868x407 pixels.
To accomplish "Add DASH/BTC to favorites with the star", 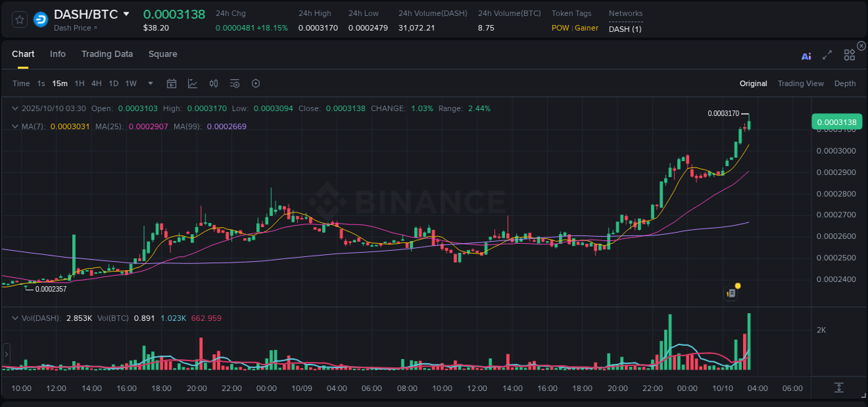I will point(19,19).
